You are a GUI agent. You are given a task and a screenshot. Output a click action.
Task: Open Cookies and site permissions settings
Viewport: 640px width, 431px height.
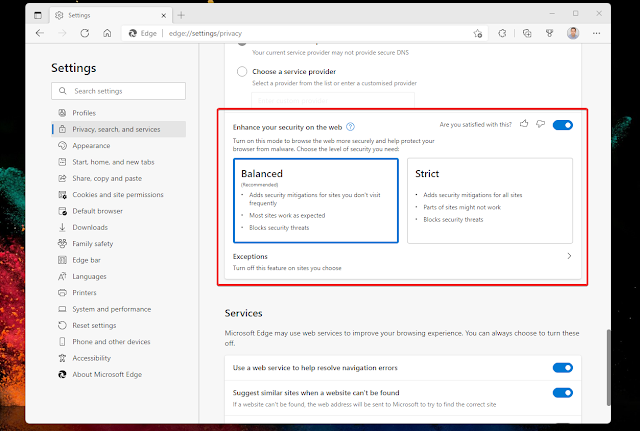point(119,195)
